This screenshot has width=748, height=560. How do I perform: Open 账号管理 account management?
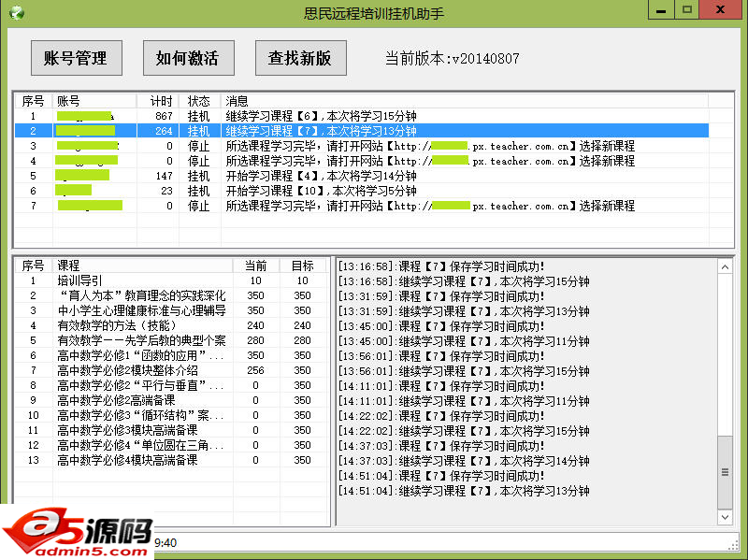(76, 58)
